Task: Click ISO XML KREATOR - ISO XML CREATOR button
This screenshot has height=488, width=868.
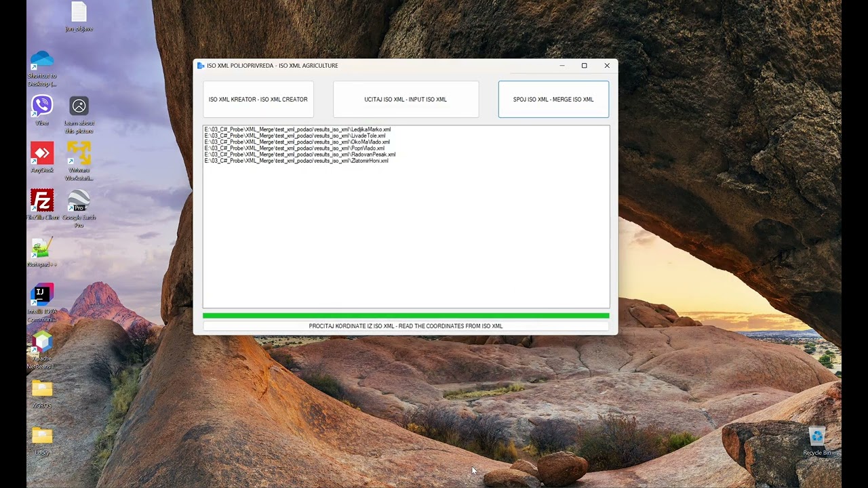Action: (258, 100)
